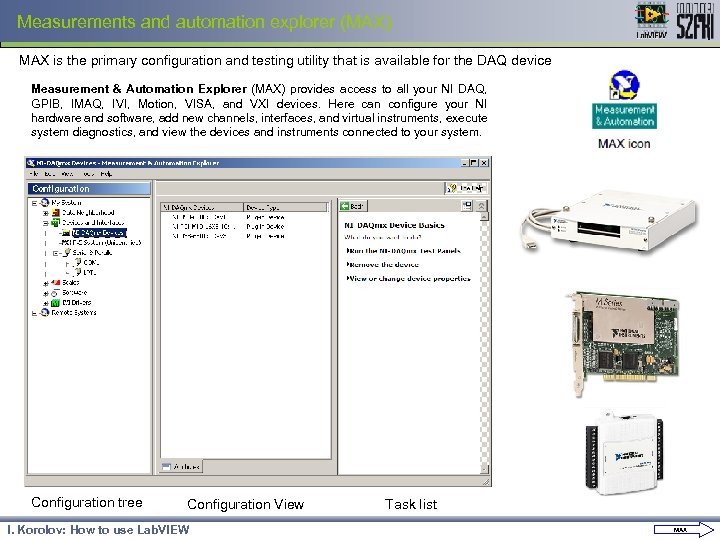The width and height of the screenshot is (720, 540).
Task: Select the Scales icon in tree
Action: click(x=56, y=282)
